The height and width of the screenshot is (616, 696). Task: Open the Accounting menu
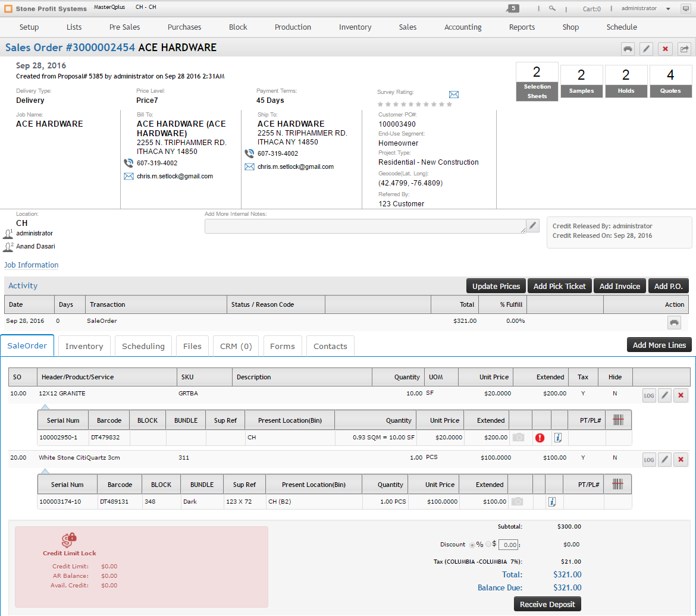463,27
